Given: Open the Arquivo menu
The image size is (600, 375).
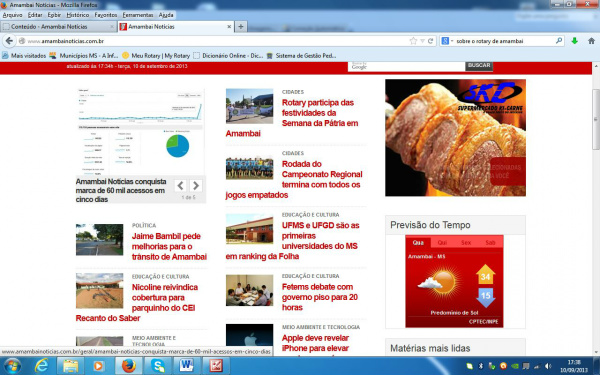Looking at the screenshot, I should pyautogui.click(x=12, y=15).
